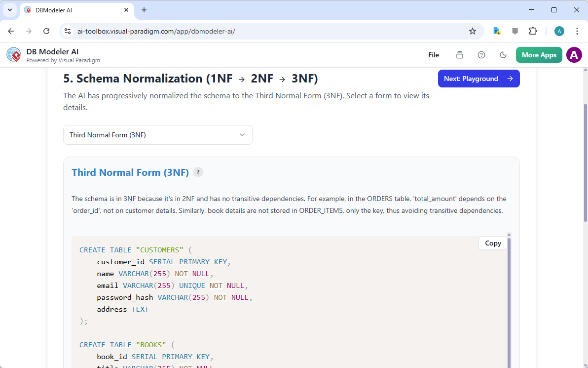Open the tab search chevron
Viewport: 588px width, 368px height.
[x=9, y=10]
